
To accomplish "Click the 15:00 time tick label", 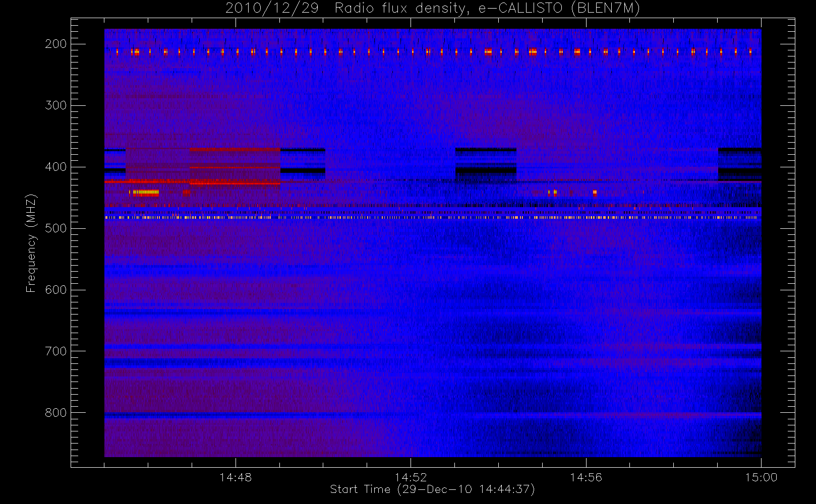I will [761, 477].
